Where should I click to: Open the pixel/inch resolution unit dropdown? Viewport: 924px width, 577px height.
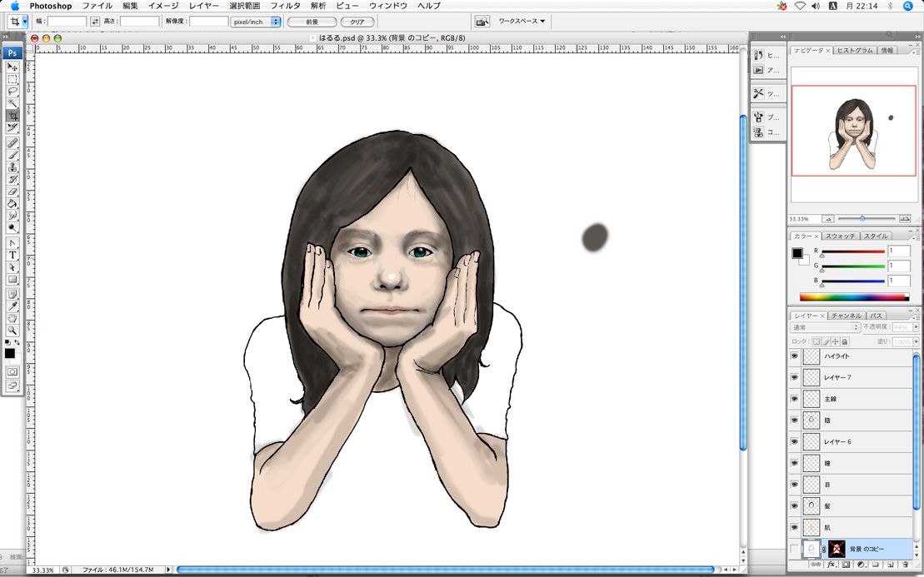(x=256, y=22)
